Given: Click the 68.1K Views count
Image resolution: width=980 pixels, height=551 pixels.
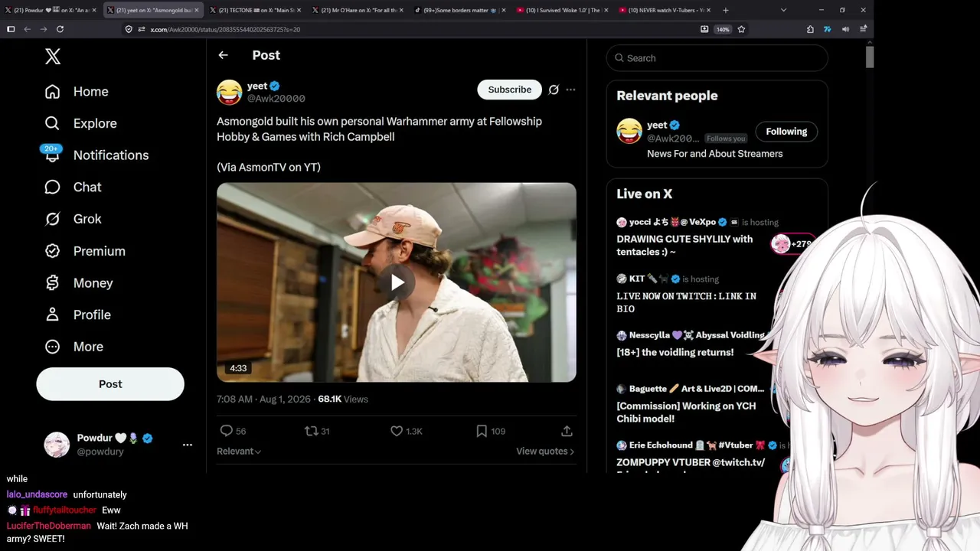Looking at the screenshot, I should point(343,399).
